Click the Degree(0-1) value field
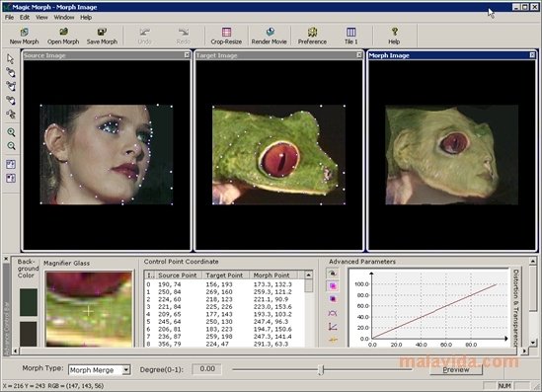Viewport: 542px width, 392px height. coord(207,369)
